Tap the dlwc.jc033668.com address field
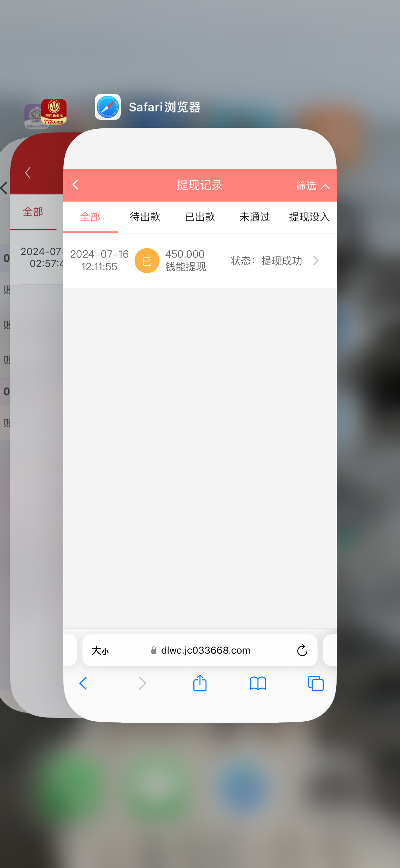 point(205,650)
